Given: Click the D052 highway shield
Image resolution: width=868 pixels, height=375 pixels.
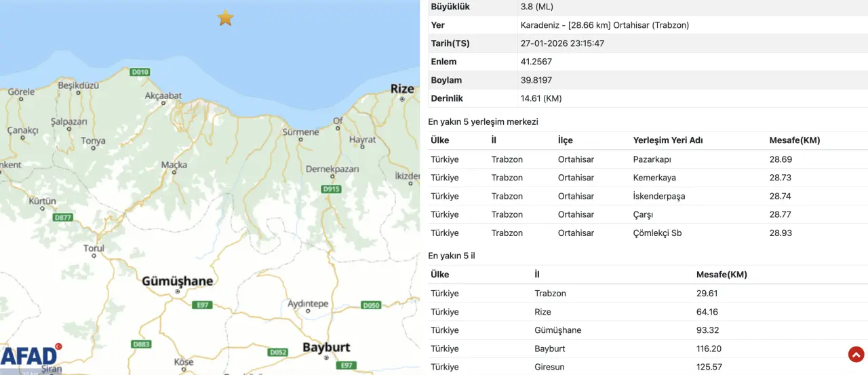Looking at the screenshot, I should click(278, 352).
